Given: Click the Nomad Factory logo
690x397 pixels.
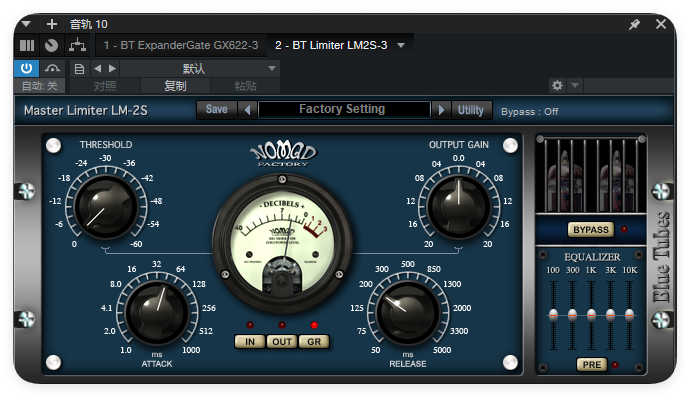Looking at the screenshot, I should point(283,153).
